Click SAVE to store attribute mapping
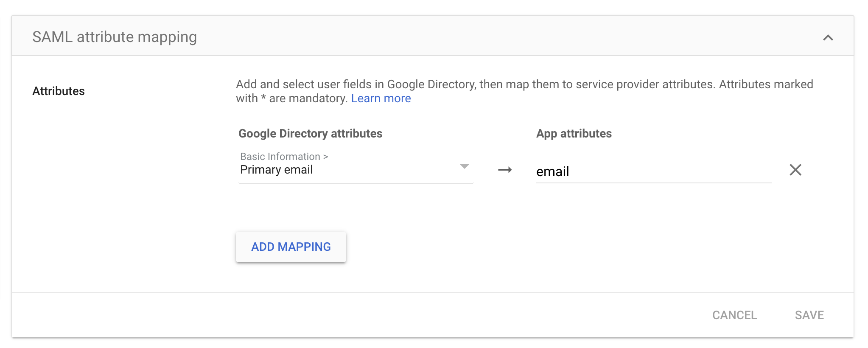 809,315
